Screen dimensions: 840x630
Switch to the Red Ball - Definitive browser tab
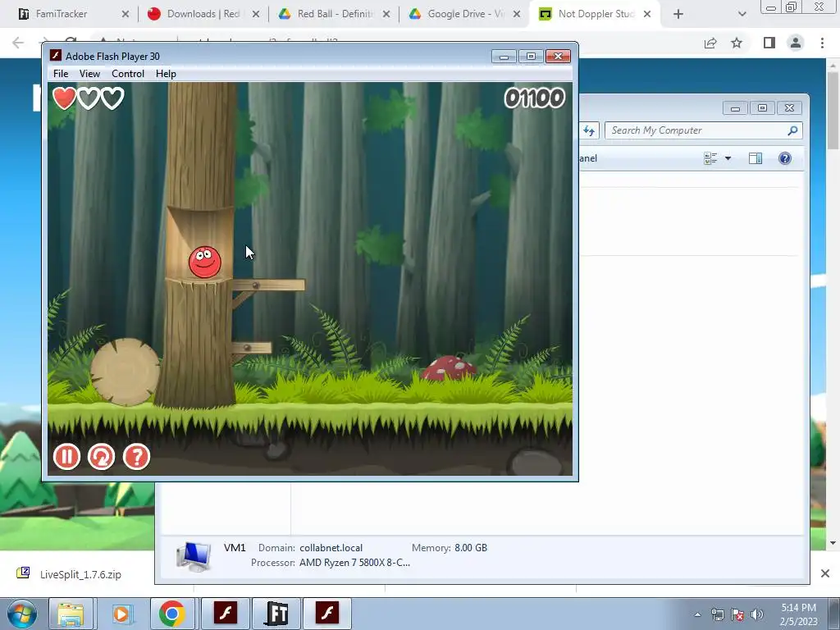(335, 14)
